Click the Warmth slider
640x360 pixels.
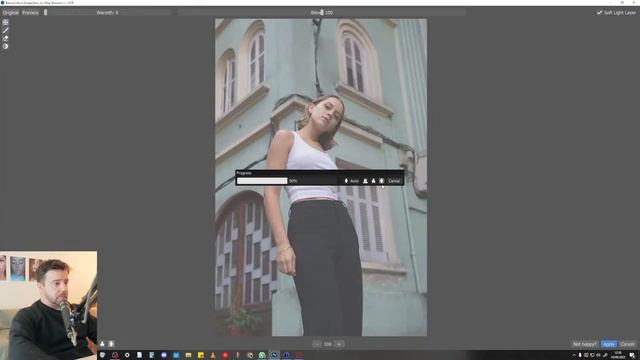pos(108,13)
